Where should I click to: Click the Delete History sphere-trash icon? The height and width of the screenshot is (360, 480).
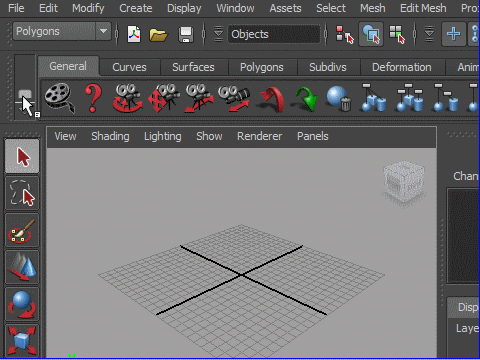click(x=339, y=99)
